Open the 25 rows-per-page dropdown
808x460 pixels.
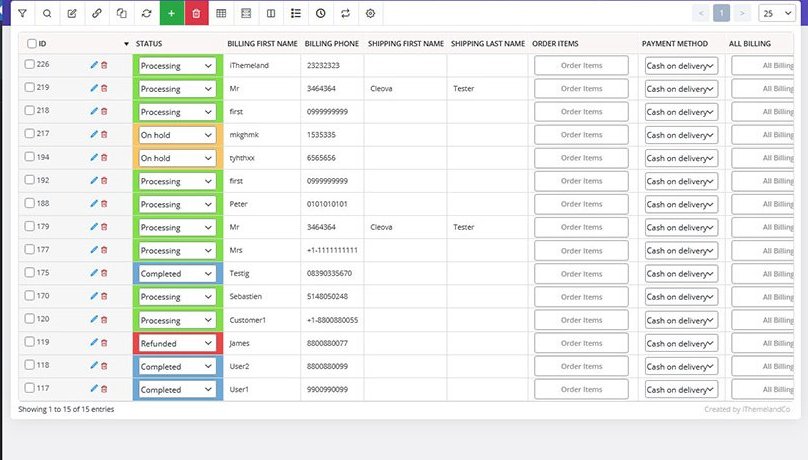click(x=778, y=13)
